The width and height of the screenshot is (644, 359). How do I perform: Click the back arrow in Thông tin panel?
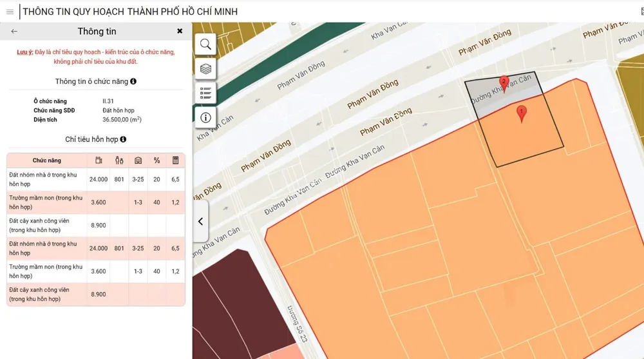14,31
